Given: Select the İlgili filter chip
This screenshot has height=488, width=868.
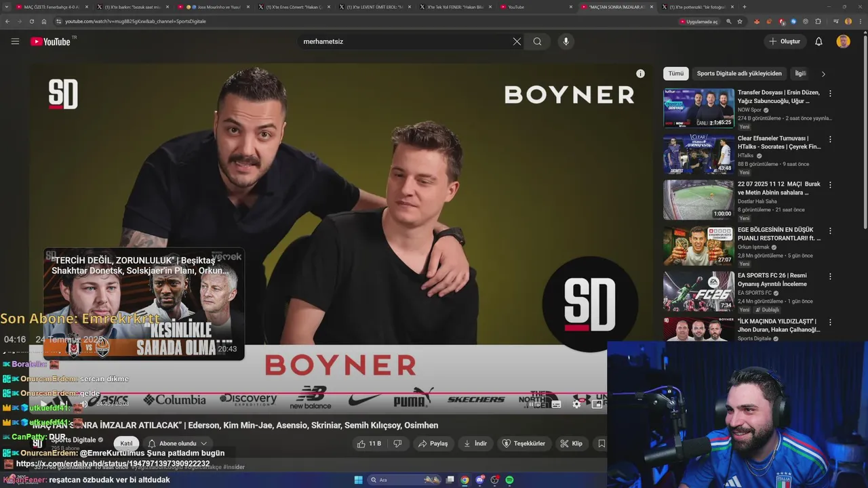Looking at the screenshot, I should pos(800,73).
